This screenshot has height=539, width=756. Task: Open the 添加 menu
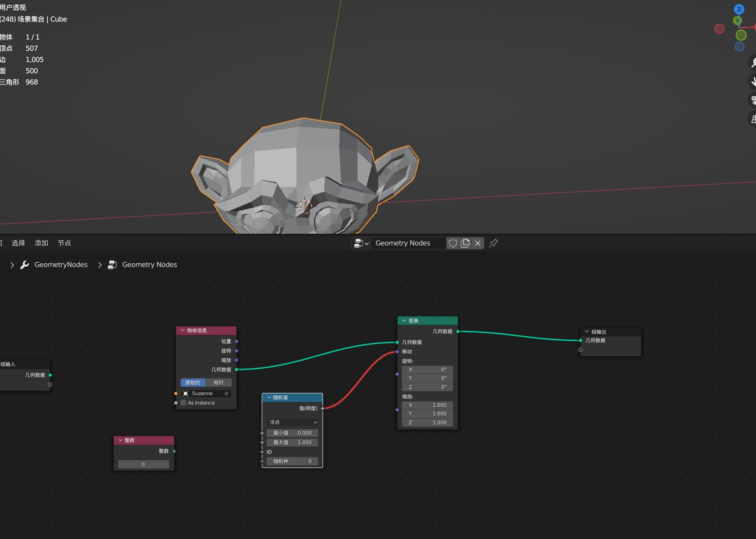pos(41,243)
